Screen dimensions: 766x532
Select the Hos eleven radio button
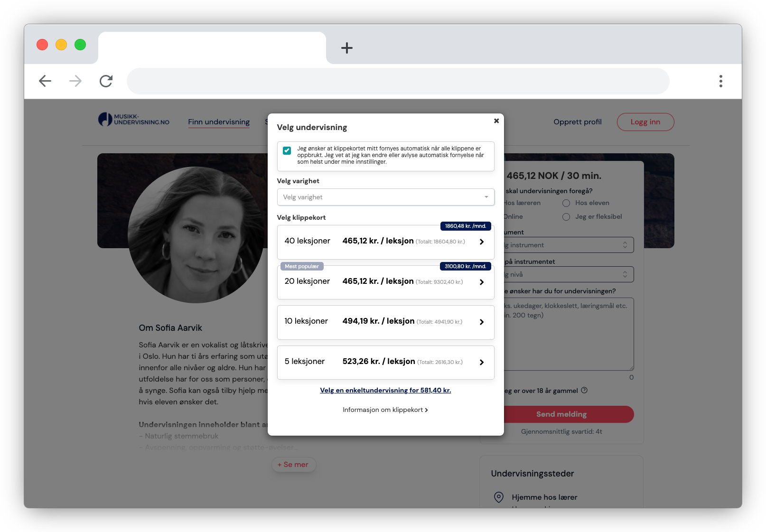(566, 203)
